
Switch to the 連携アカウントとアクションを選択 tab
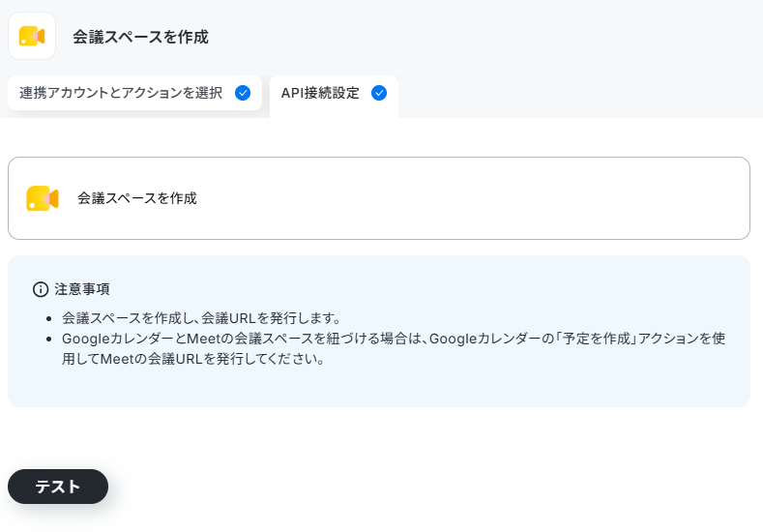click(x=134, y=93)
